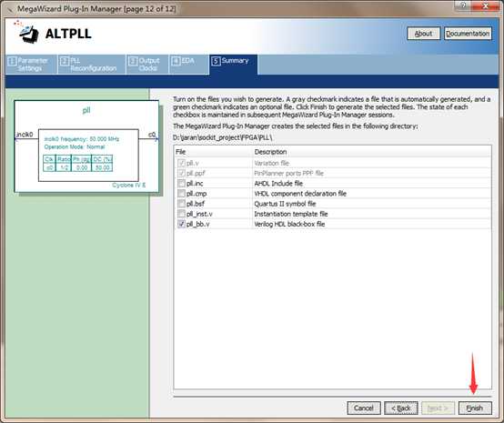Open the Documentation button

tap(468, 34)
